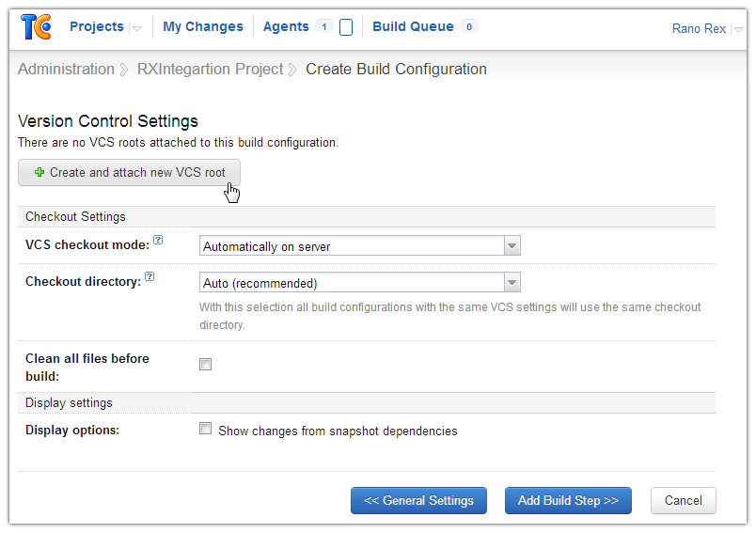Click the Build Queue count badge showing 0

click(469, 26)
